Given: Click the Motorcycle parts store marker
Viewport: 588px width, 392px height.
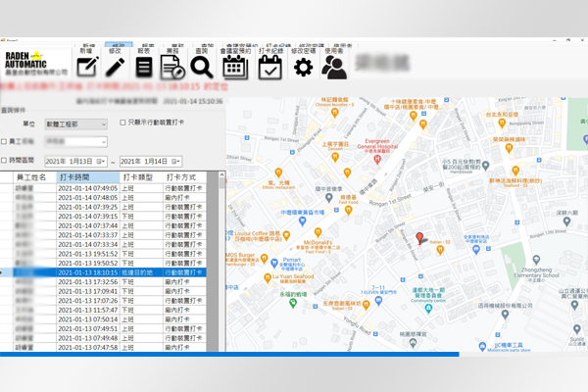Looking at the screenshot, I should [482, 346].
